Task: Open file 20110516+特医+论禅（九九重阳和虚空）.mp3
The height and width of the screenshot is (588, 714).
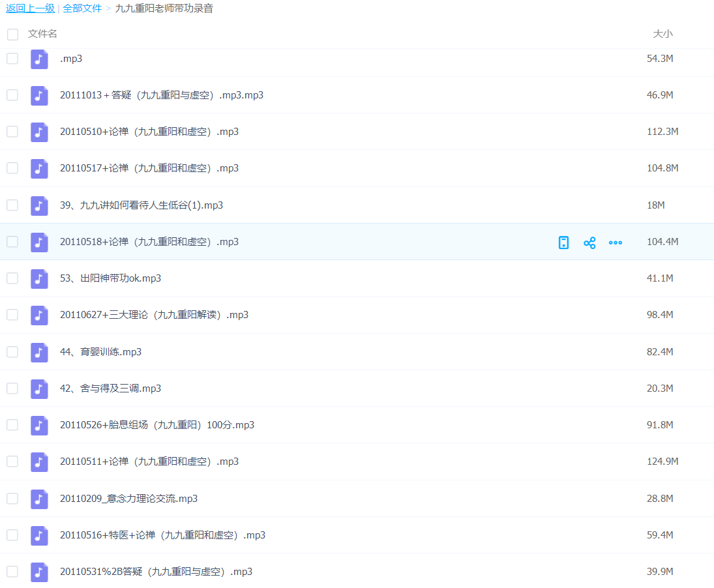Action: (x=162, y=535)
